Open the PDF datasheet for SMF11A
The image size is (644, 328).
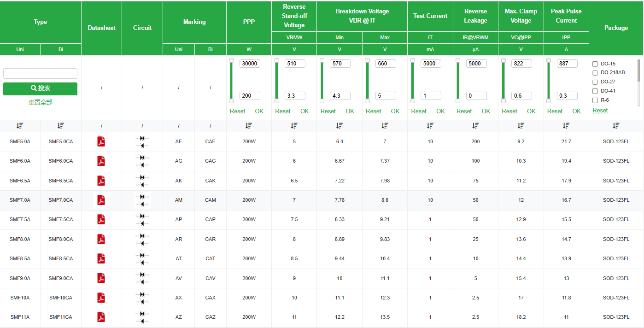pyautogui.click(x=101, y=317)
